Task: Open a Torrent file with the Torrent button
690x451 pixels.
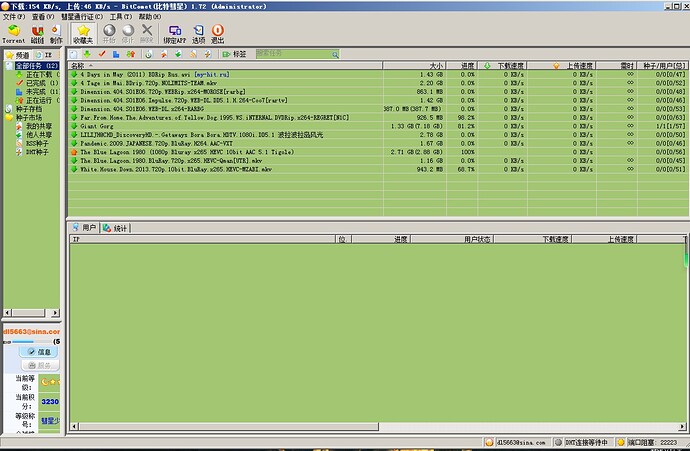Action: pos(14,34)
